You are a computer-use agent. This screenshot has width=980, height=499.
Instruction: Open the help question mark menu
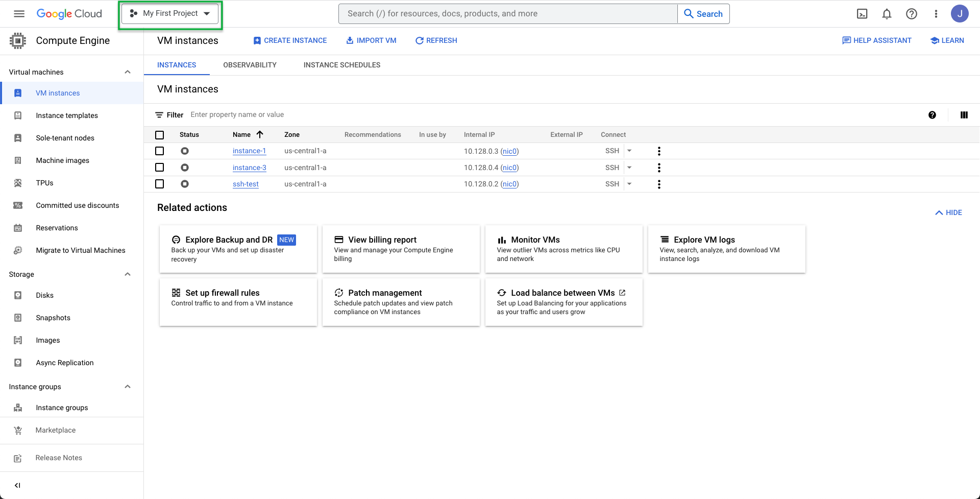coord(911,14)
